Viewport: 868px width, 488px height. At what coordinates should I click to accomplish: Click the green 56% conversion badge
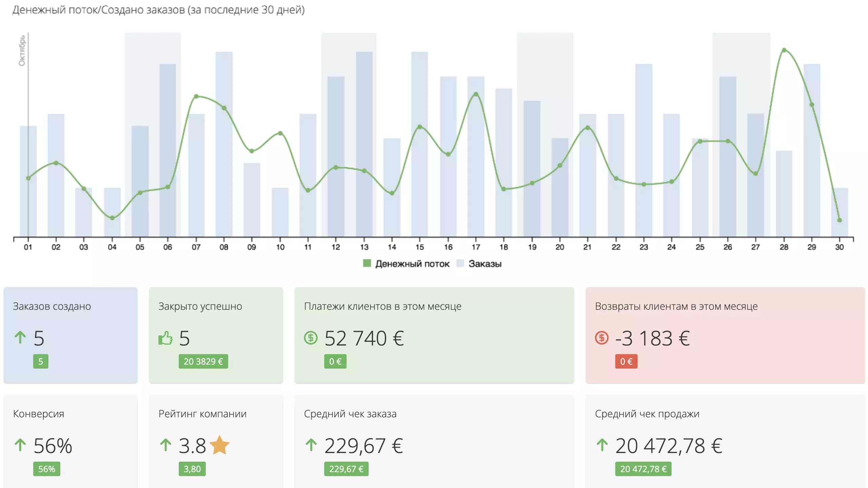[x=46, y=469]
